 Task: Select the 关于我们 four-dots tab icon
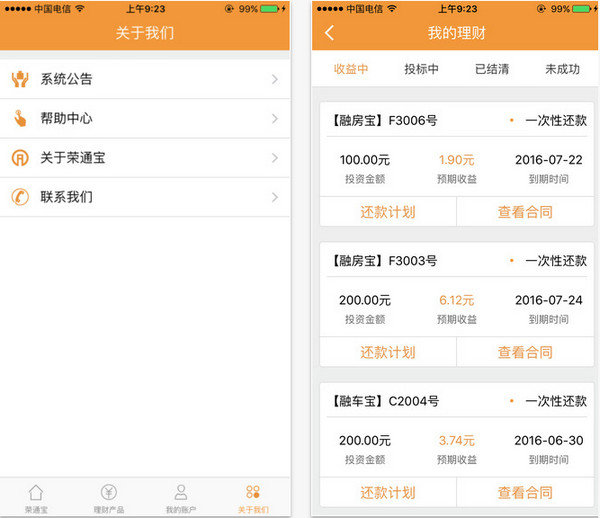click(253, 492)
